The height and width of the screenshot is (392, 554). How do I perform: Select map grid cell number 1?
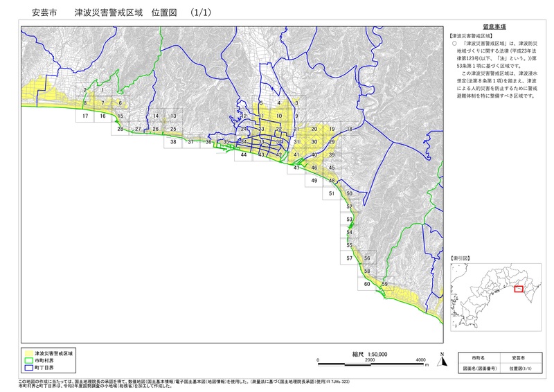102,91
